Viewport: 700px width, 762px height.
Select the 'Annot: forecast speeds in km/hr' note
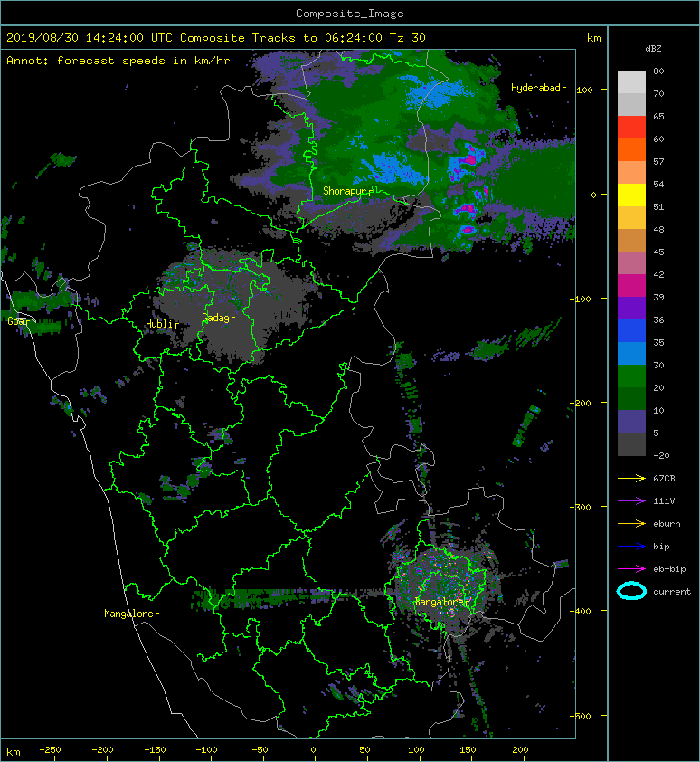pyautogui.click(x=118, y=61)
